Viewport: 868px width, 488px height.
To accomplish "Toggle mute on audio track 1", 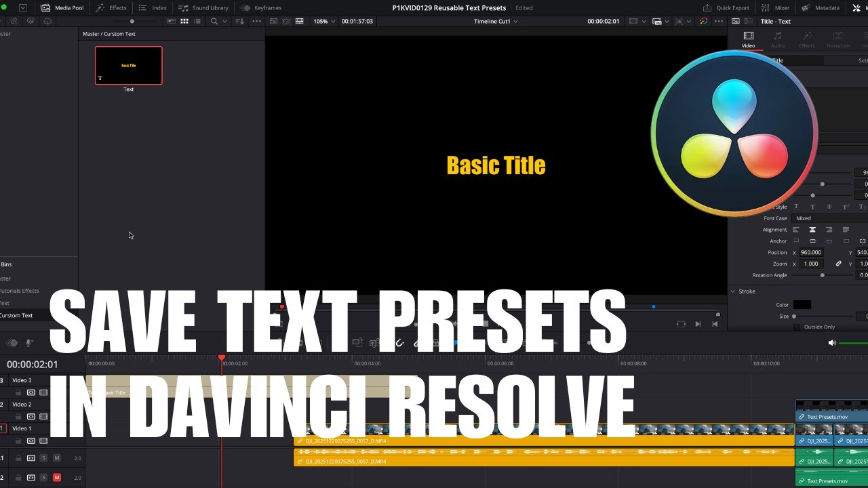I will pos(57,458).
